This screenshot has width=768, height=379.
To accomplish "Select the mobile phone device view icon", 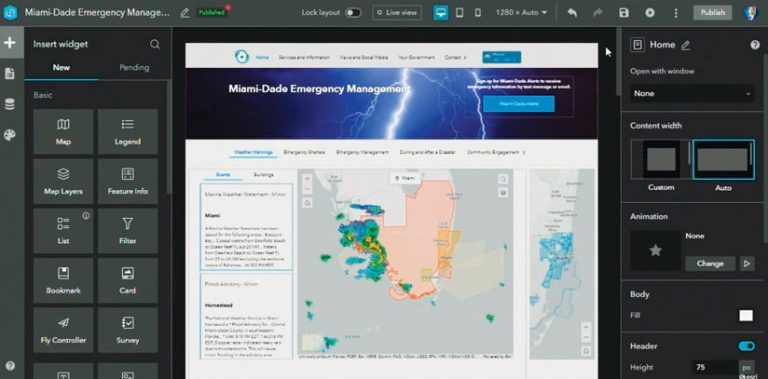I will pos(478,13).
